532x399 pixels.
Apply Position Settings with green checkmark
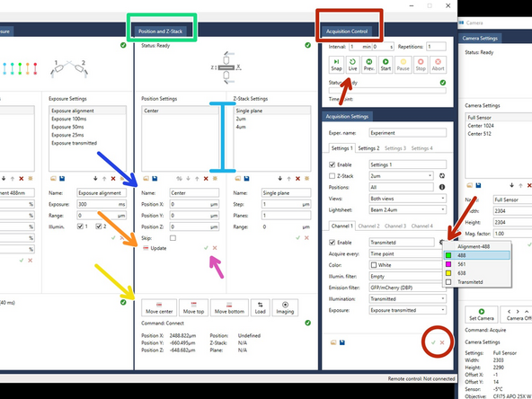pyautogui.click(x=206, y=248)
